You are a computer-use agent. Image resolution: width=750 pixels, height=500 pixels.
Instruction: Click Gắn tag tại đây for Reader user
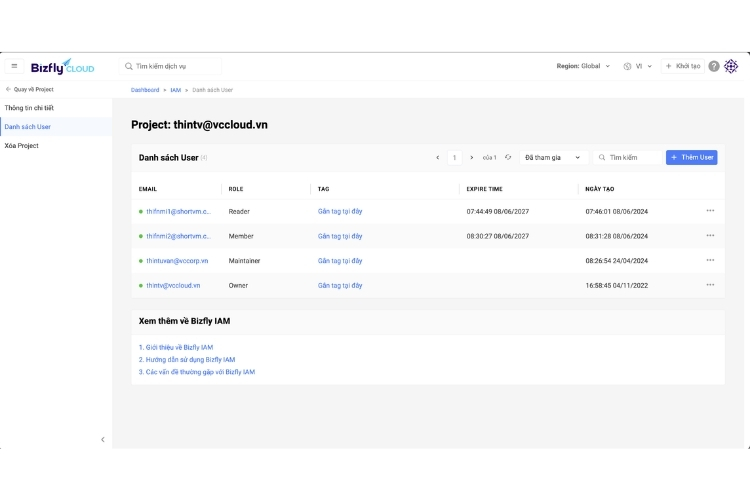tap(340, 211)
